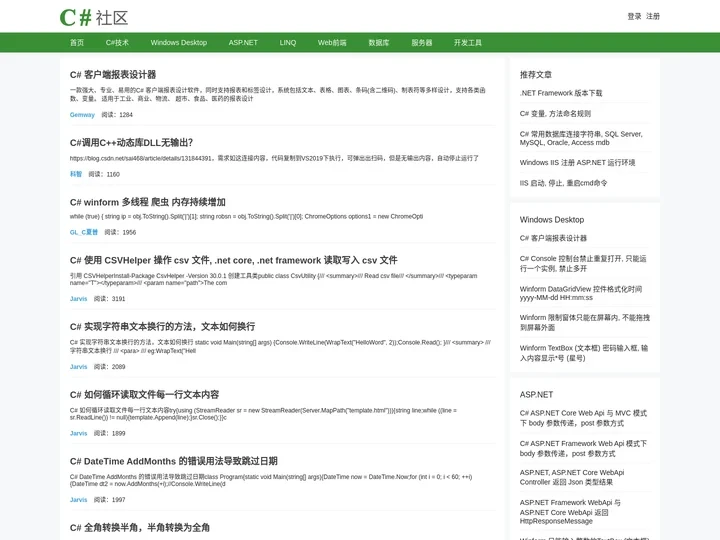Open IIS 启动, 停止, 重启cmd命令 link
The width and height of the screenshot is (720, 540).
(563, 183)
